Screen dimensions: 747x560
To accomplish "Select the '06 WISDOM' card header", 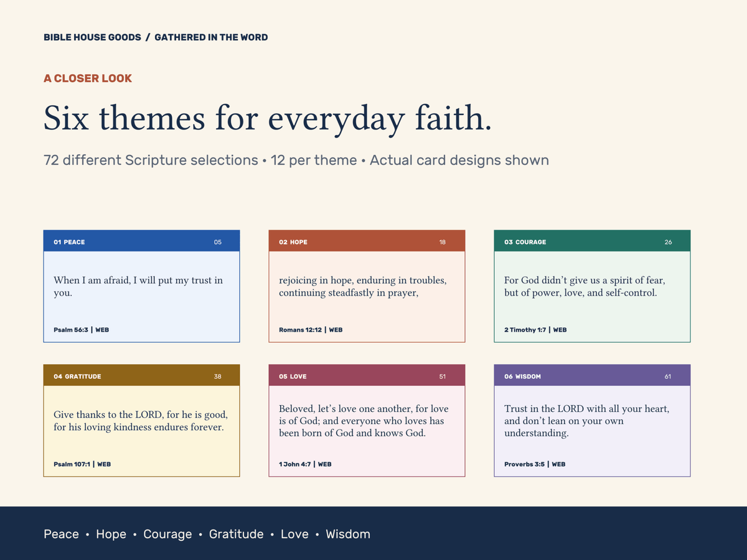I will [x=592, y=376].
